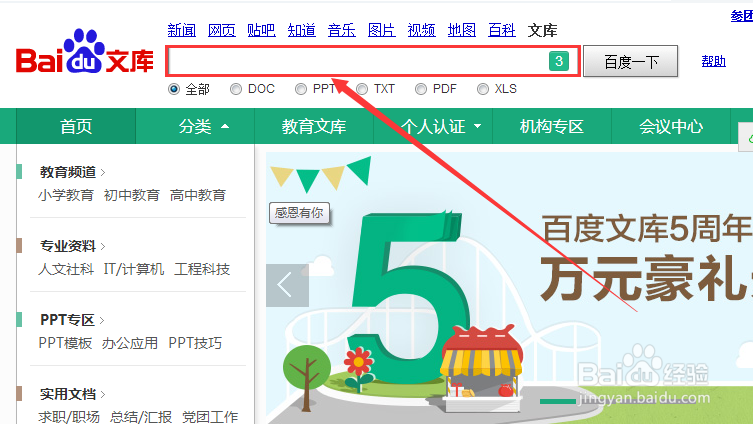Go to 知道 in top links
The image size is (753, 424).
pos(302,30)
